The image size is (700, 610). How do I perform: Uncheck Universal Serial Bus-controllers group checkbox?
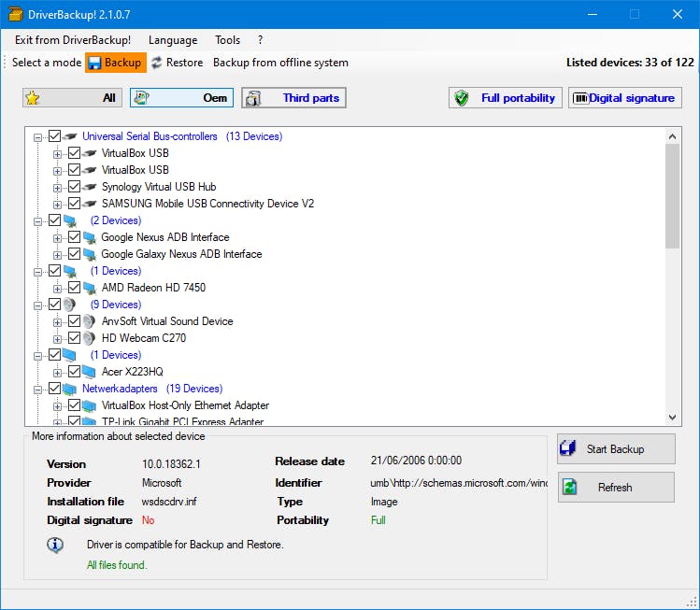pos(54,136)
